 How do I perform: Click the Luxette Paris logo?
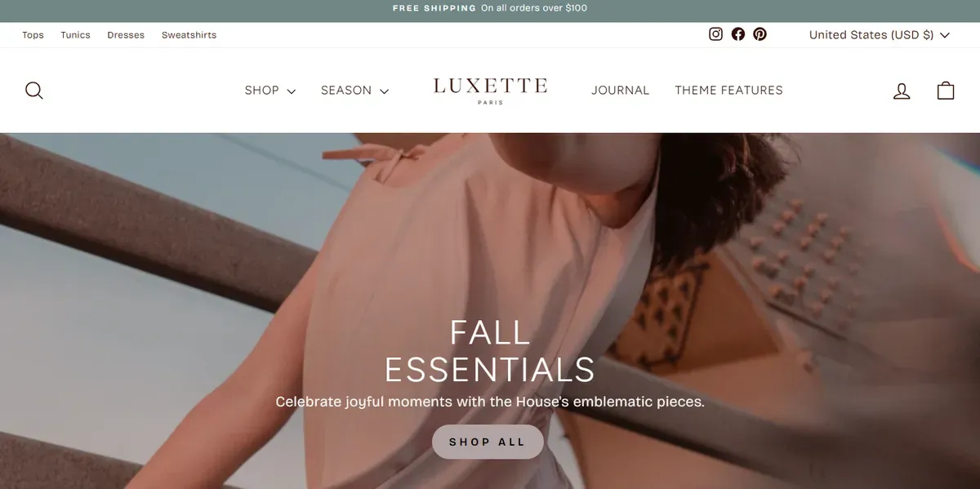coord(490,90)
